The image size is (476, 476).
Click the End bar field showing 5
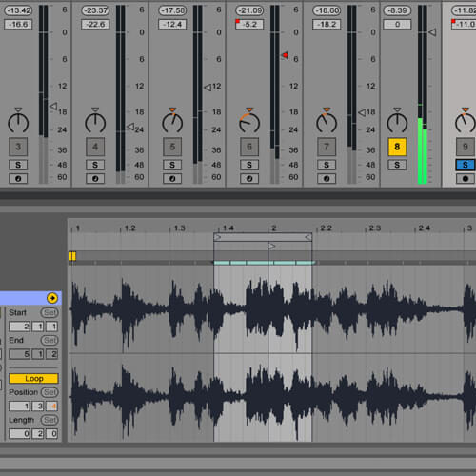(20, 354)
